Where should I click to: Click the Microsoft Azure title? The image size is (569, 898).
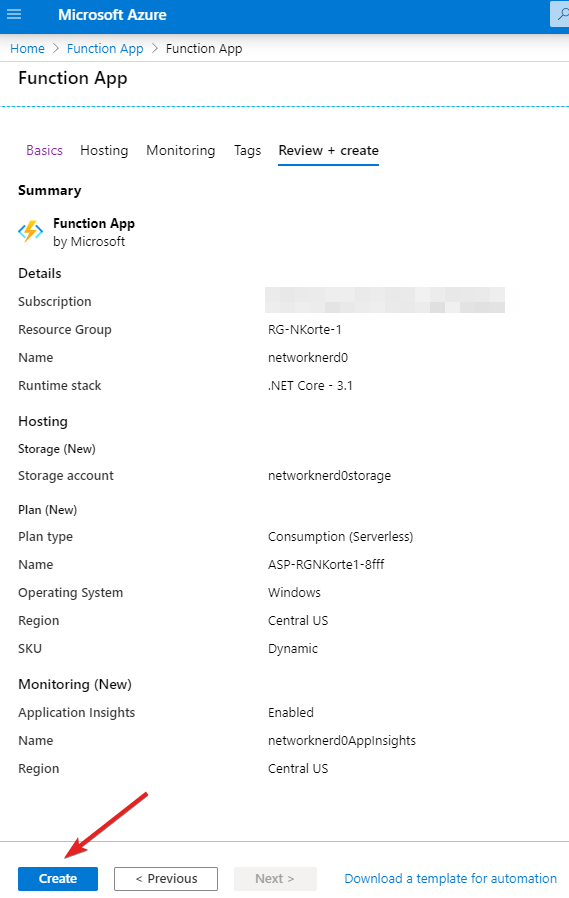(x=112, y=15)
